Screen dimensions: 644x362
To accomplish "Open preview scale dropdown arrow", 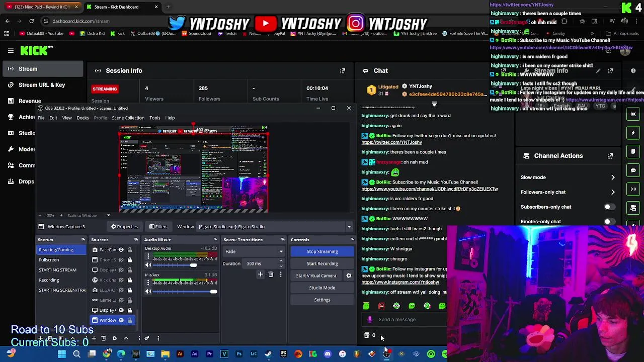I will click(108, 216).
